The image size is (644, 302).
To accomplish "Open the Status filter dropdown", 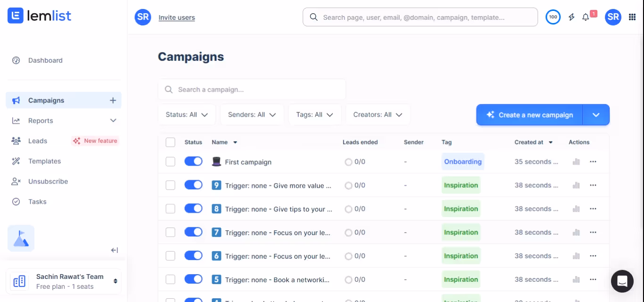I will coord(187,114).
